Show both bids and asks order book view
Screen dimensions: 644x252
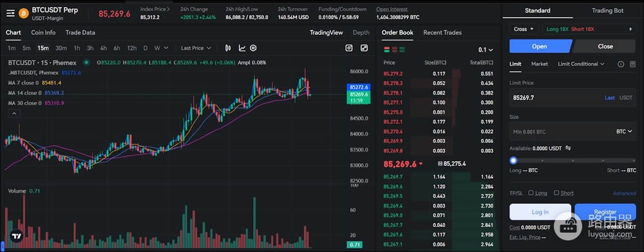click(386, 50)
